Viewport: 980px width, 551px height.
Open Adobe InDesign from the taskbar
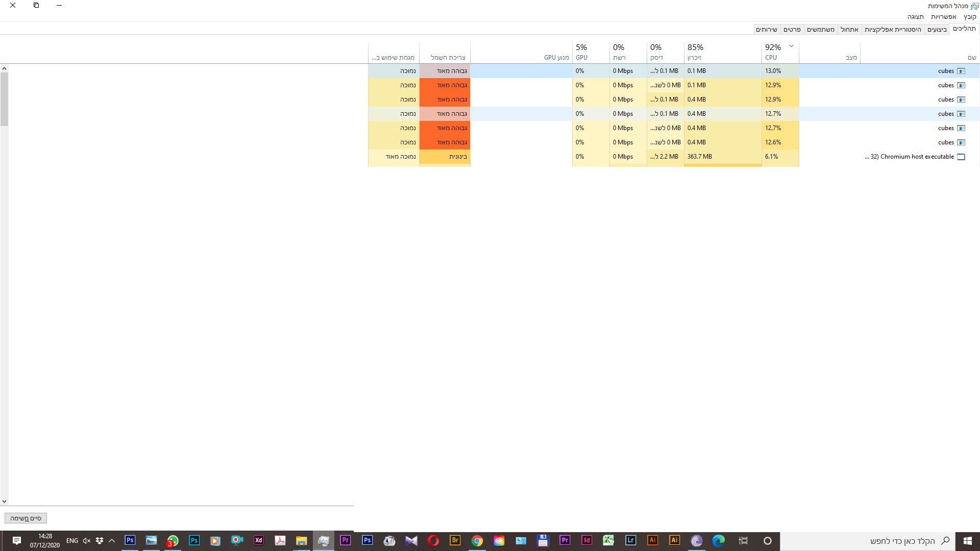click(586, 540)
